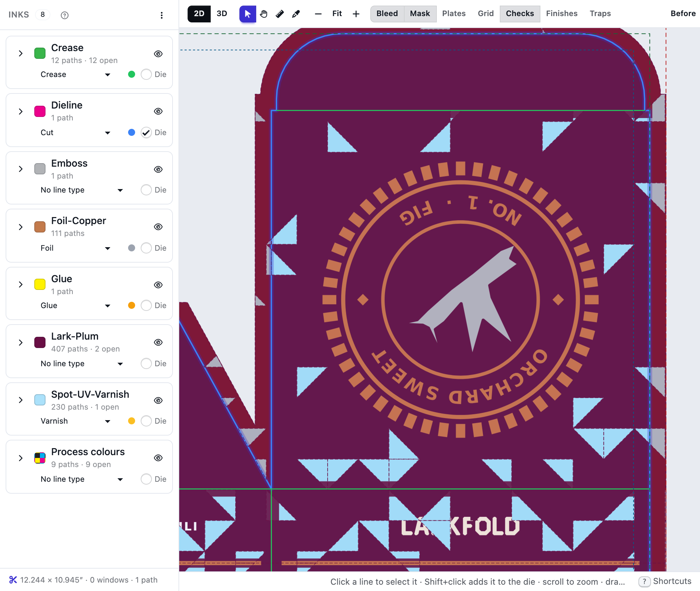Enable the Die checkbox for Glue
The width and height of the screenshot is (700, 591).
[146, 305]
